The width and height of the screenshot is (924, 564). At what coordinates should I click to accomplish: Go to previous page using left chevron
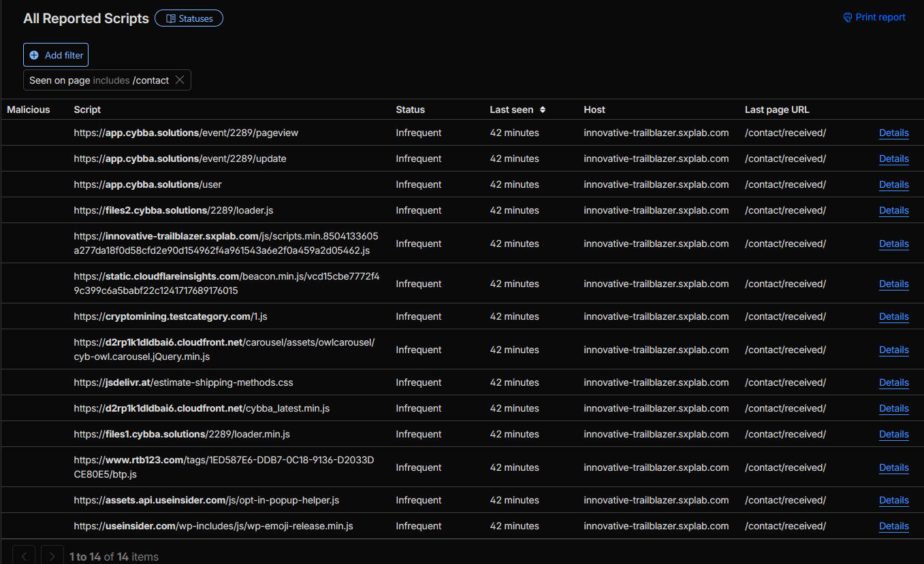(24, 555)
